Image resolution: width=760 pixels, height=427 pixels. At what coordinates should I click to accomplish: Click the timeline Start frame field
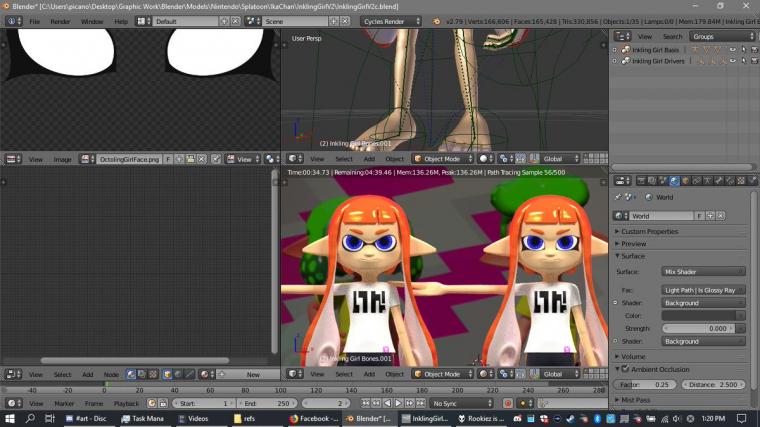pyautogui.click(x=204, y=403)
